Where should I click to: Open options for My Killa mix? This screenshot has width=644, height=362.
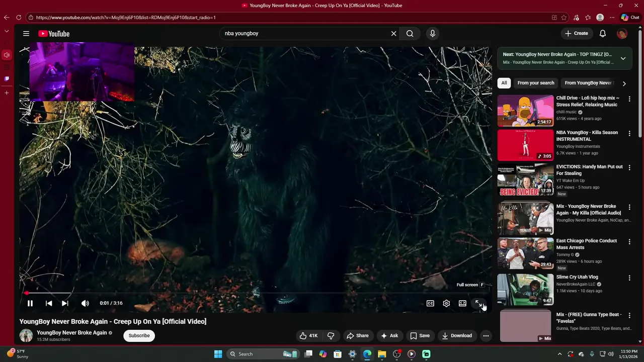(629, 207)
